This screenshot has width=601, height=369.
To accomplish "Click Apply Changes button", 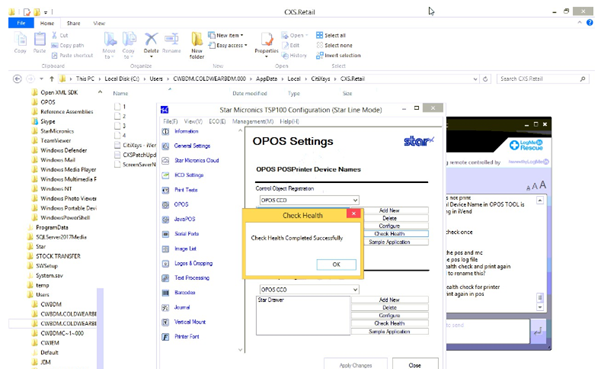I will point(356,365).
